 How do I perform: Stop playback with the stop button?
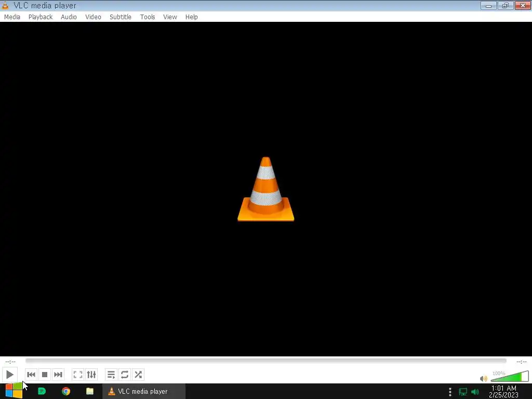pyautogui.click(x=45, y=375)
